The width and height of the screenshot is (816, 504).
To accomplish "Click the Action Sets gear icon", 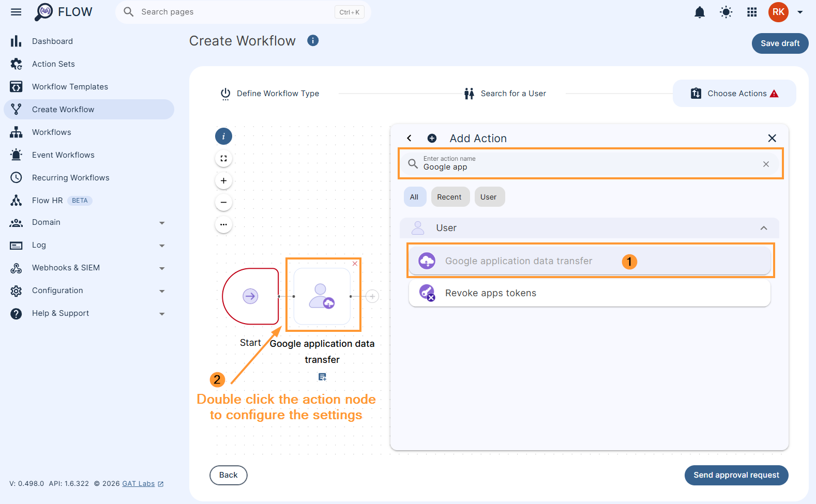I will (x=16, y=64).
